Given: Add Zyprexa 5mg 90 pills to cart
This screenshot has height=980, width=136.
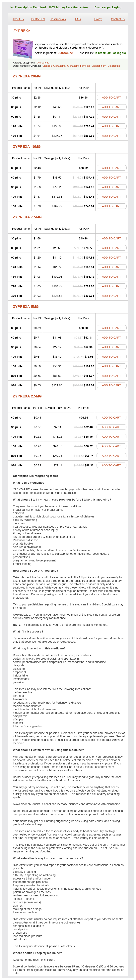Looking at the screenshot, I should point(111,347).
